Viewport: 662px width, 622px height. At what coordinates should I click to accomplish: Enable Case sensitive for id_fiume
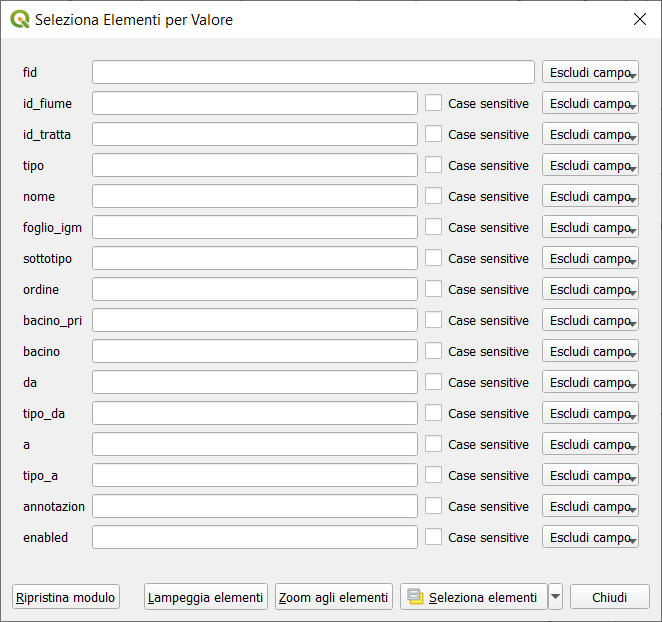click(x=433, y=103)
